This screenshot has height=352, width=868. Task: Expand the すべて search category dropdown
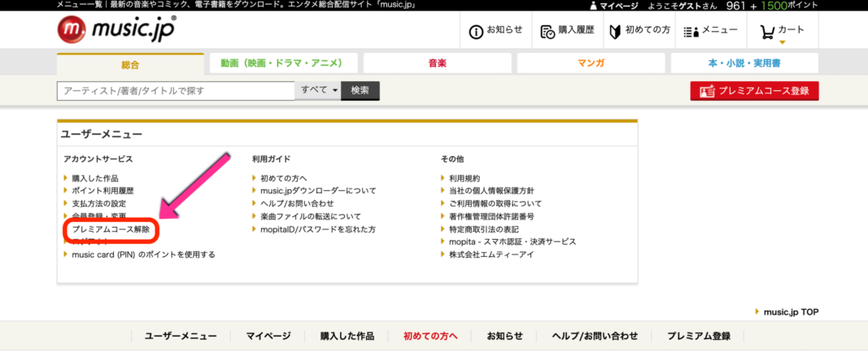click(319, 90)
